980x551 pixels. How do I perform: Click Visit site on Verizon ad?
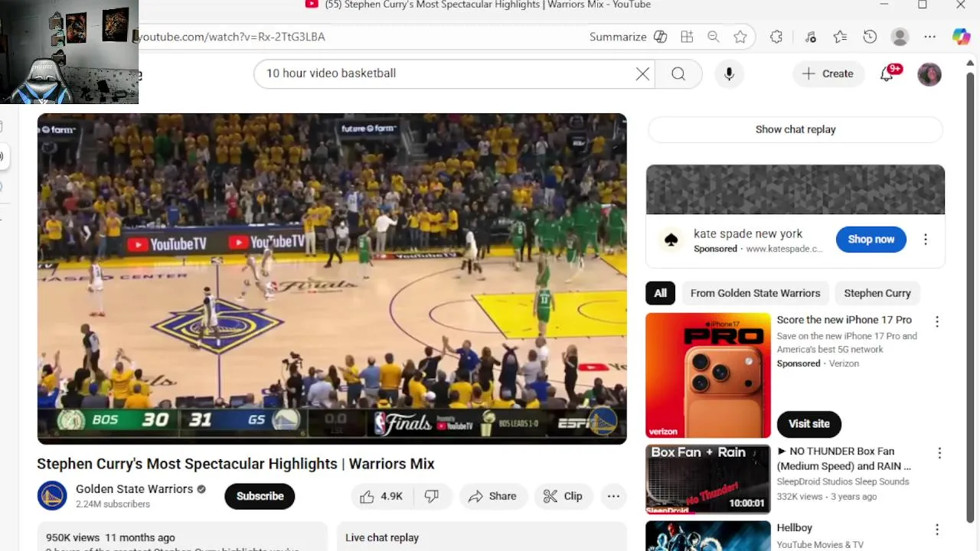(809, 424)
